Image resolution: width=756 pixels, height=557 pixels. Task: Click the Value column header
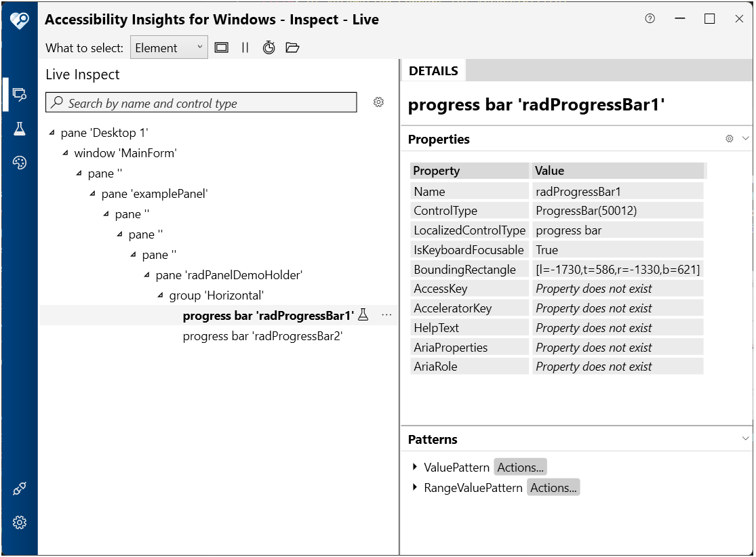click(x=618, y=171)
